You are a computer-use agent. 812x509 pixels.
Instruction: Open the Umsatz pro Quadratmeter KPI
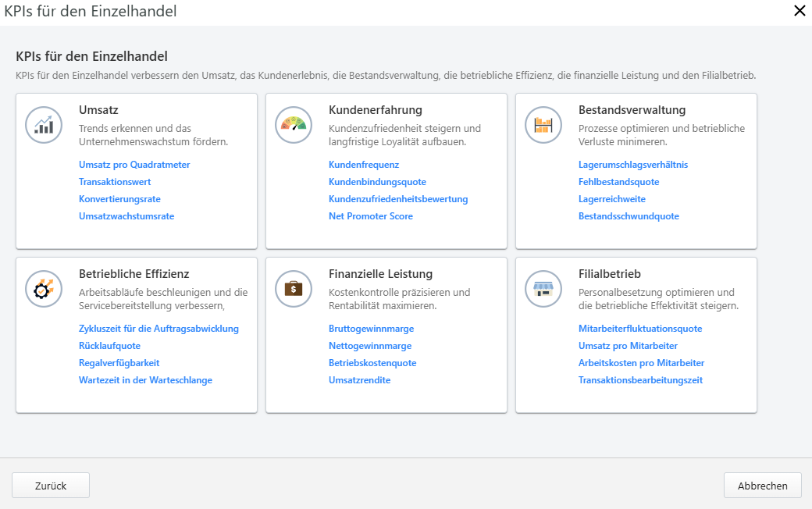[134, 164]
